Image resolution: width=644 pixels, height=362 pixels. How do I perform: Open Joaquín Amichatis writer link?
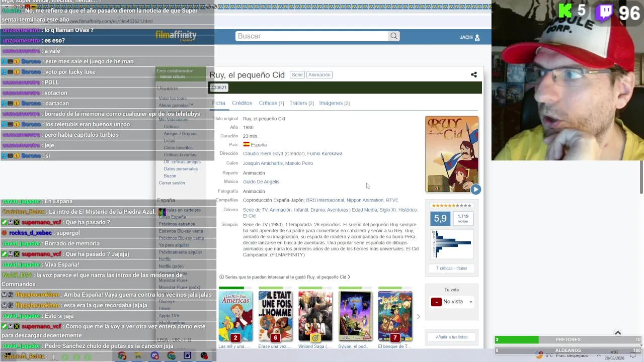(263, 163)
